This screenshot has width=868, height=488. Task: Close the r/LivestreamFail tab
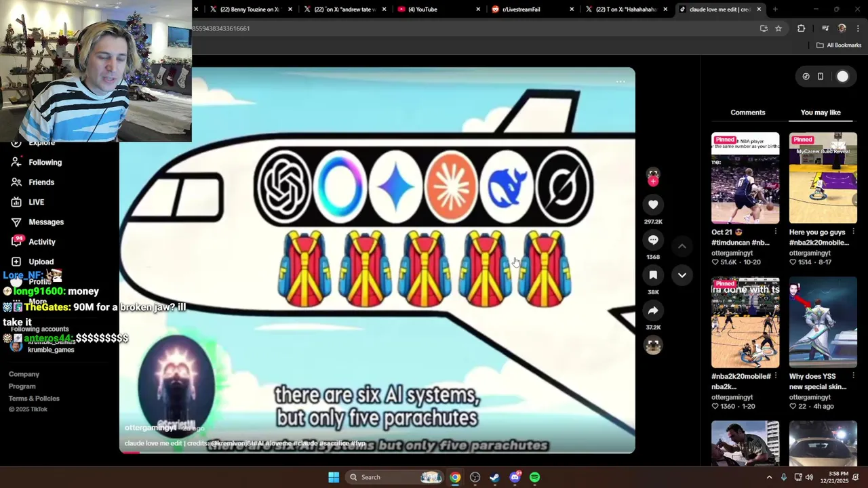coord(572,9)
